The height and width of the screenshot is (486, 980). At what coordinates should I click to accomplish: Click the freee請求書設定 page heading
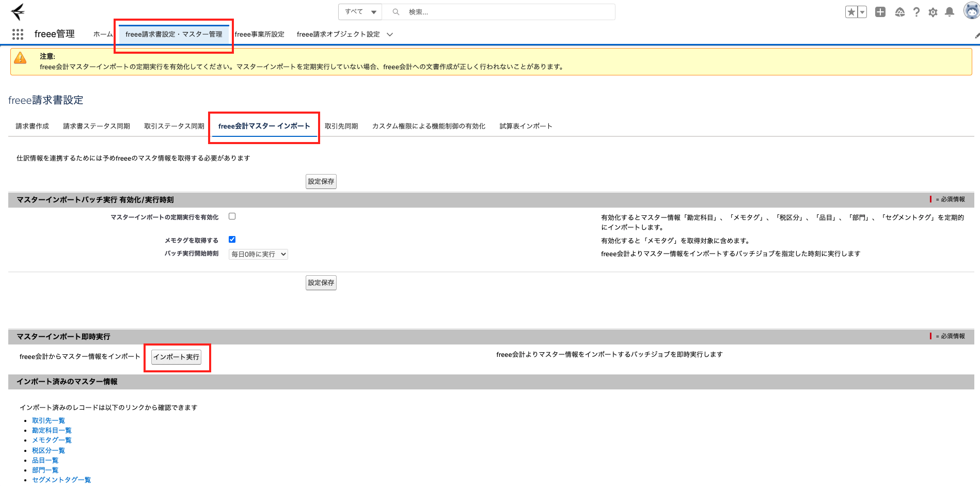click(46, 100)
